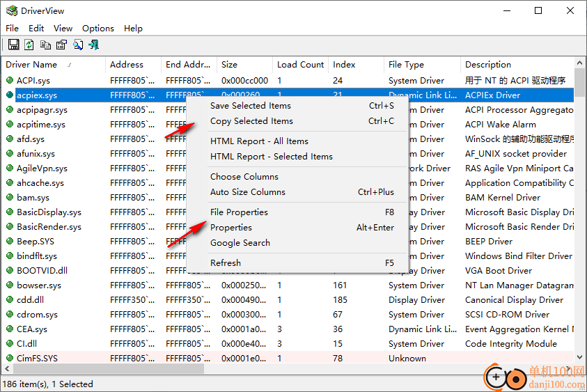Sort by the Driver Name column header

(x=54, y=64)
